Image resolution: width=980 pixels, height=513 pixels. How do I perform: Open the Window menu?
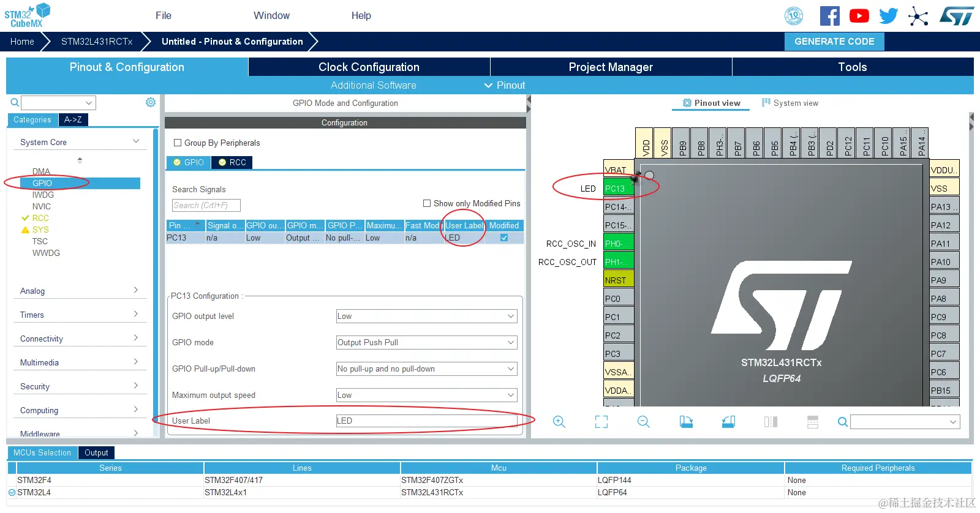(271, 15)
